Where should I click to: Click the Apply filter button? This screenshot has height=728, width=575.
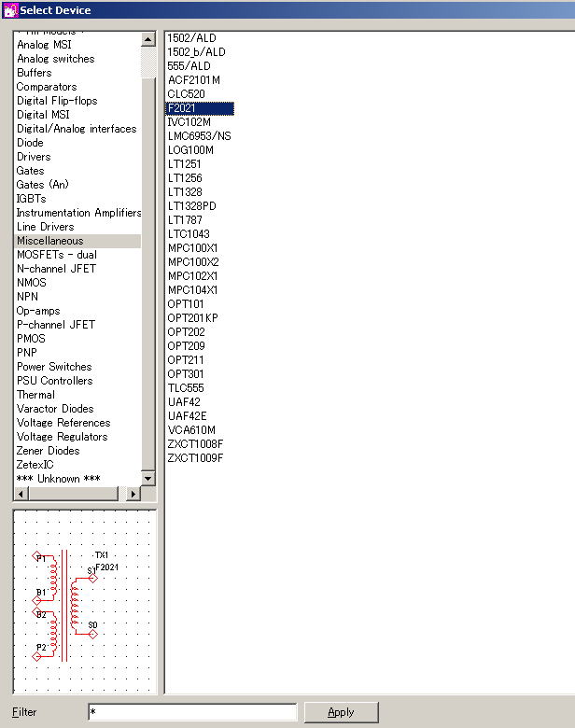pos(342,712)
